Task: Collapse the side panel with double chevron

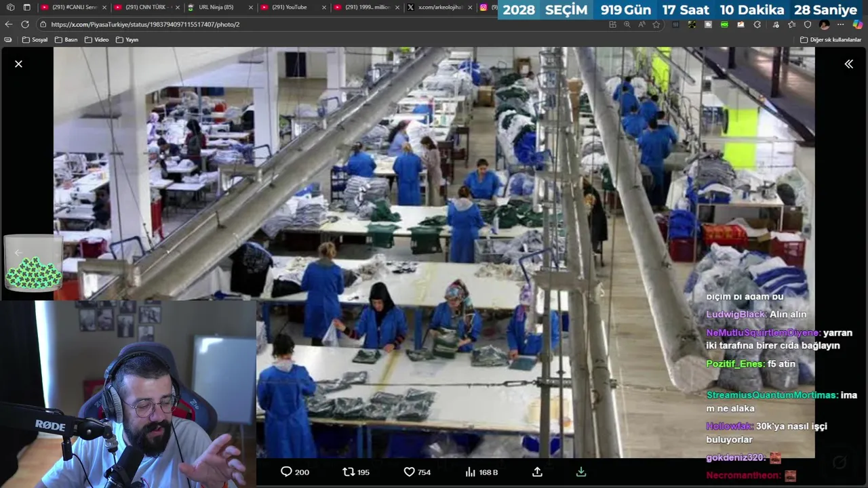Action: coord(848,64)
